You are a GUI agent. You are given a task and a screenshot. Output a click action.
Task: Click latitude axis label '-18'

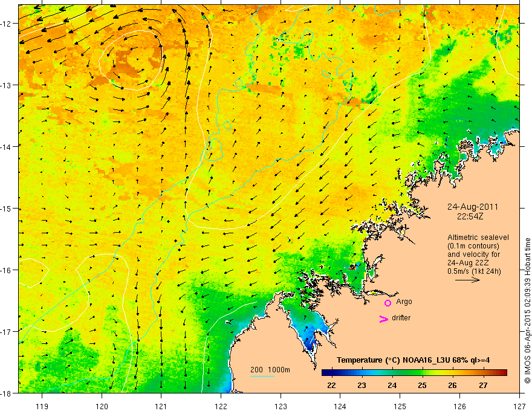(7, 393)
